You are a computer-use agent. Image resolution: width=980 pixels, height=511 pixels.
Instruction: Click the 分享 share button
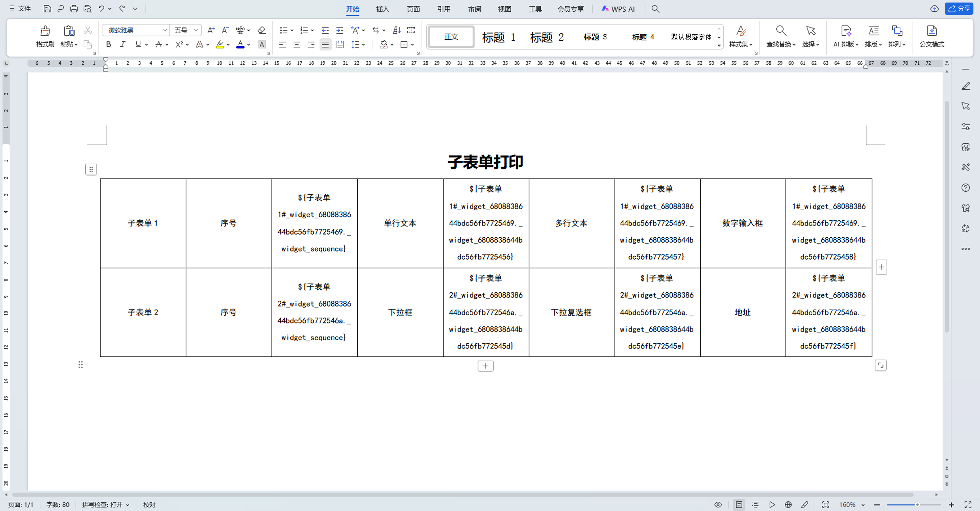(x=959, y=9)
